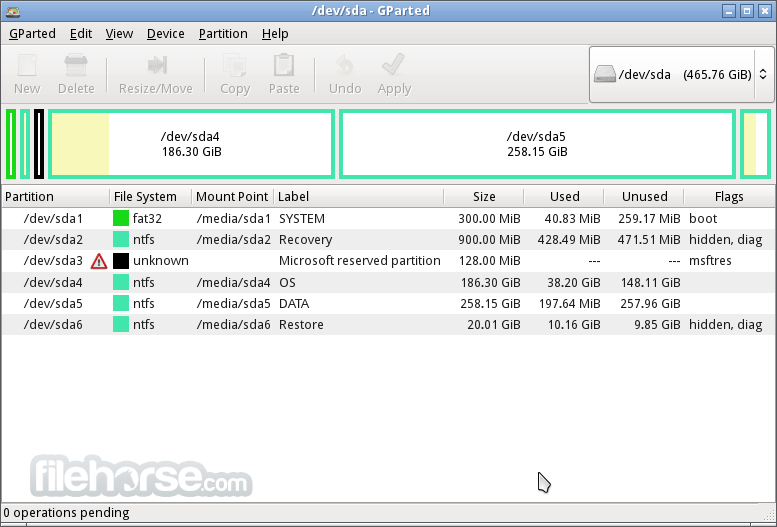777x527 pixels.
Task: Select the /dev/sda6 partition row
Action: click(x=388, y=324)
